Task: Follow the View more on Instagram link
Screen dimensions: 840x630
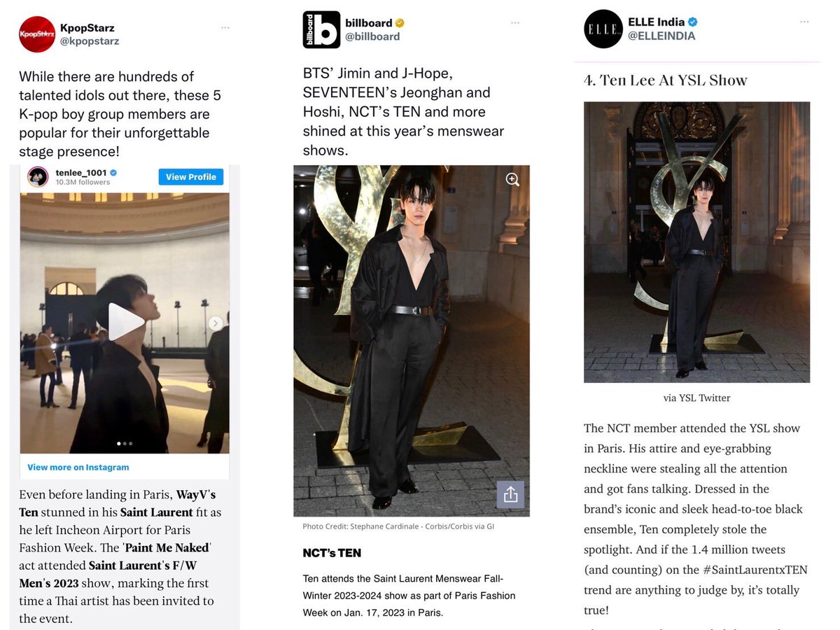Action: [x=78, y=467]
